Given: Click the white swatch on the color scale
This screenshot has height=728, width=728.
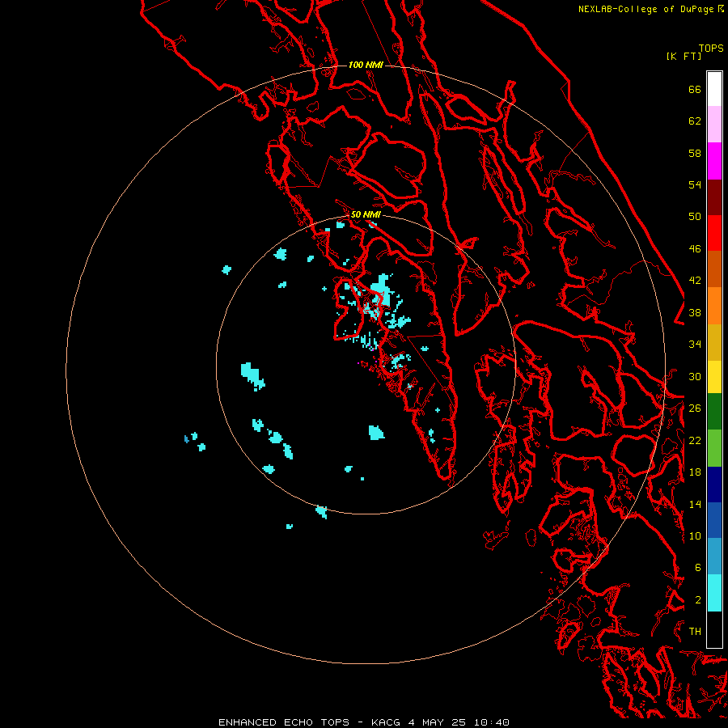Looking at the screenshot, I should pos(714,89).
